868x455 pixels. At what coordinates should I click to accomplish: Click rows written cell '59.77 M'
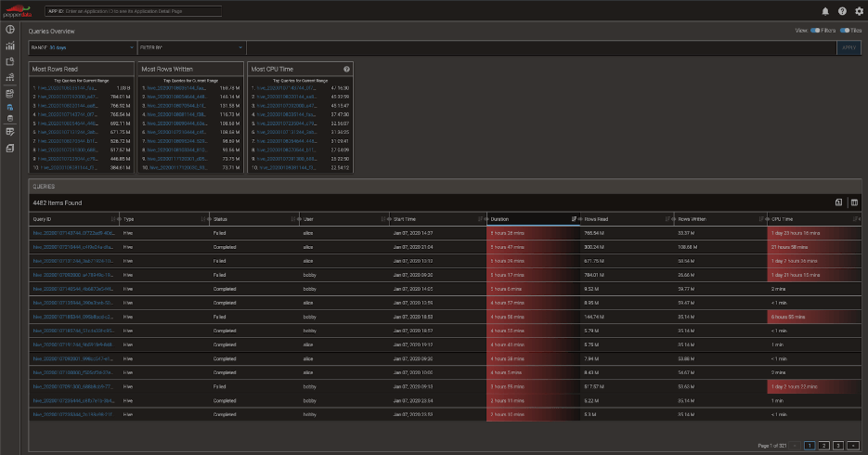coord(719,289)
